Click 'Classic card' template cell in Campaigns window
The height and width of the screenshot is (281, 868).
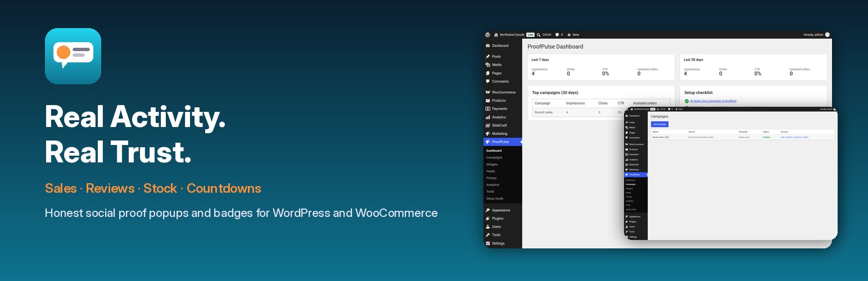(x=744, y=137)
